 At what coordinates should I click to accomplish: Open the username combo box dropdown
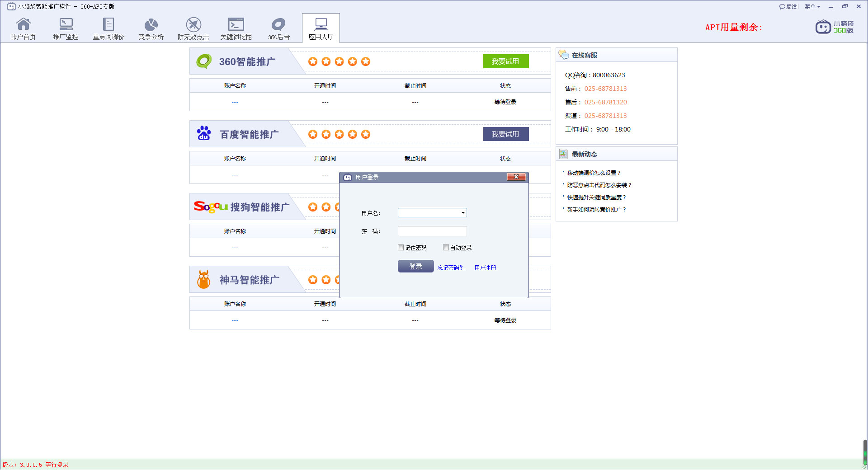[463, 212]
